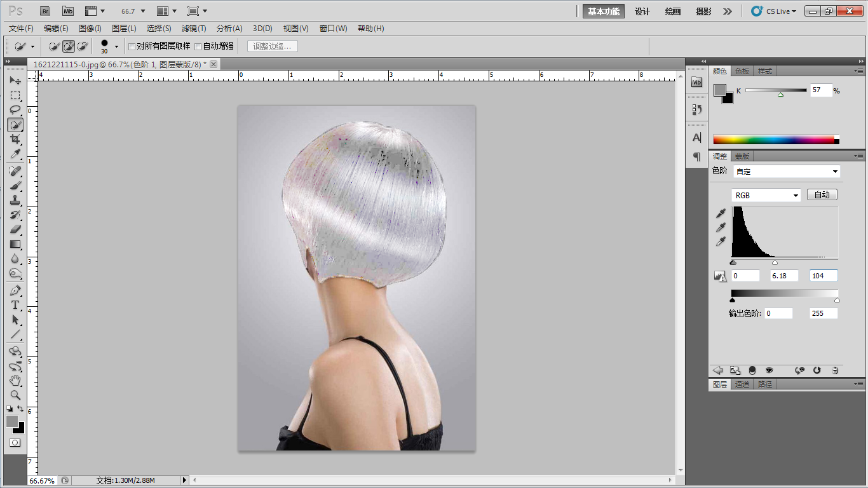Select the Lasso tool

15,110
